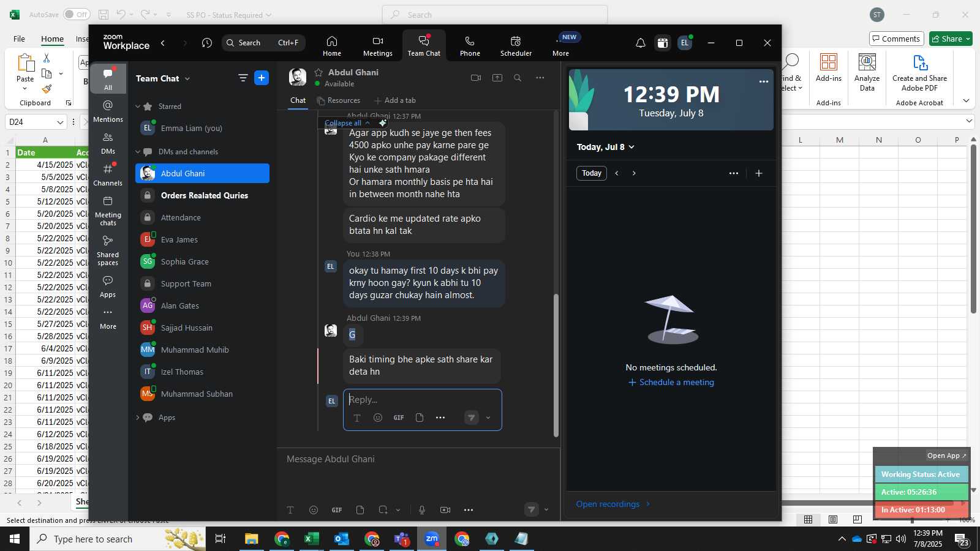Click the video message icon in composer
The image size is (980, 551).
pos(445,509)
